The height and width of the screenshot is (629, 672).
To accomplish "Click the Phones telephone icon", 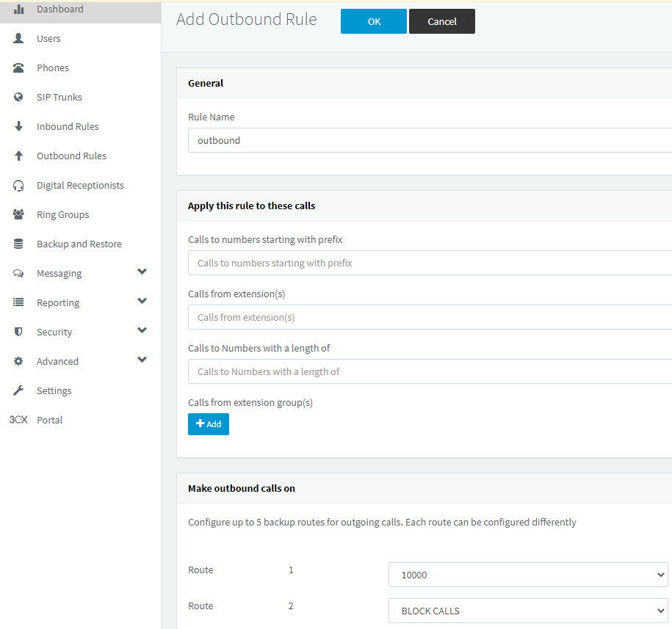I will click(18, 68).
